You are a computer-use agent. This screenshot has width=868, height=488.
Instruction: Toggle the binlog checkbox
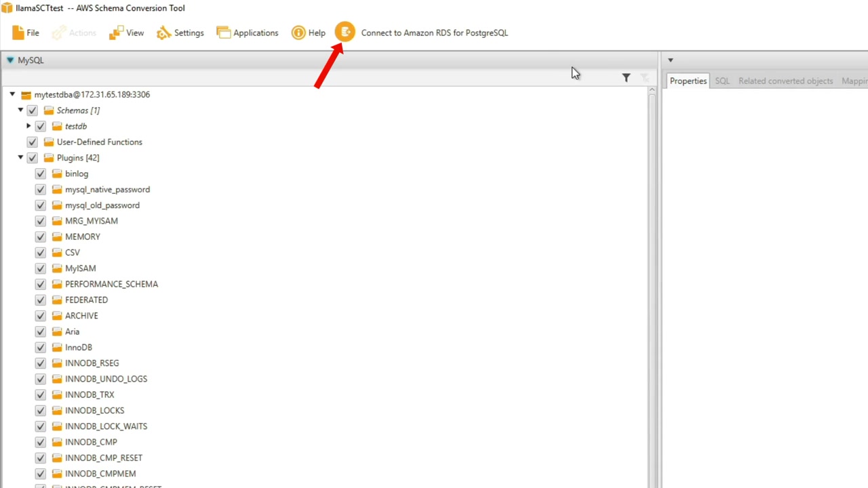click(x=41, y=174)
